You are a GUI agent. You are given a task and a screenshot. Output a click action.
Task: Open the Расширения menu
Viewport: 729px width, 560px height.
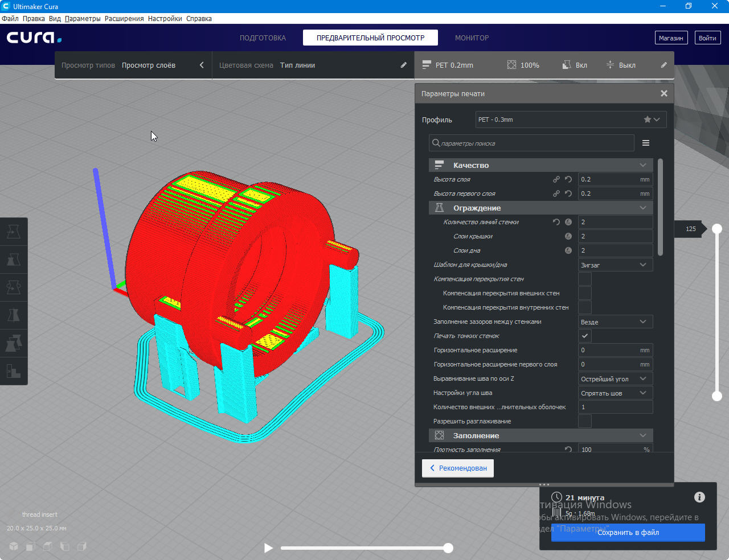click(x=124, y=18)
